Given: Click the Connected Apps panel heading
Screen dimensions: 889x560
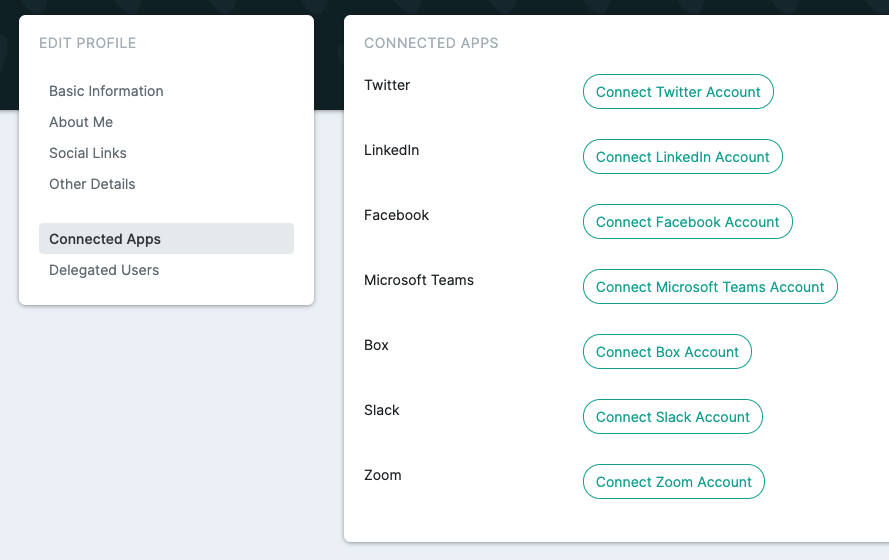Looking at the screenshot, I should 431,43.
